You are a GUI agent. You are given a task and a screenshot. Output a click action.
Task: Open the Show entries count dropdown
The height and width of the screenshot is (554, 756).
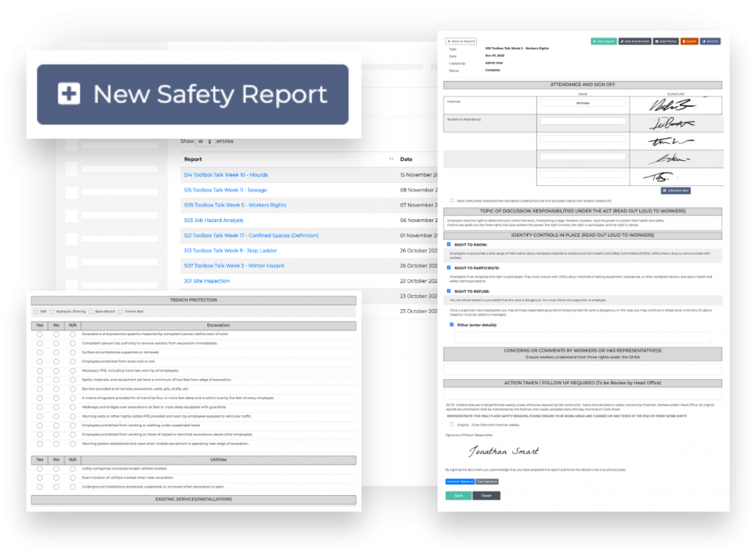point(205,141)
